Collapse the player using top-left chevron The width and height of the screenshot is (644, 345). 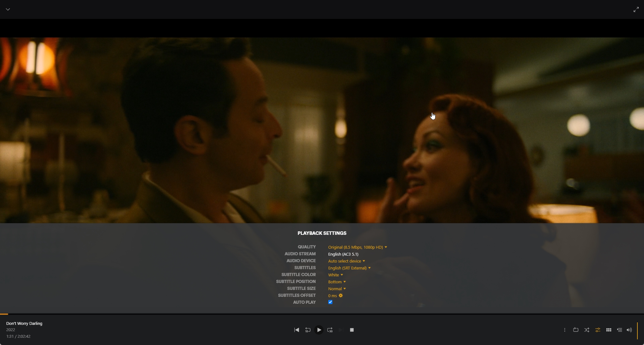tap(8, 9)
